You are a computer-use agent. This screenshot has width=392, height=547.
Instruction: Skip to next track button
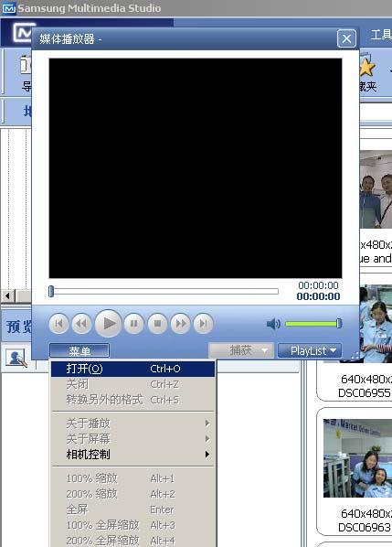(203, 324)
